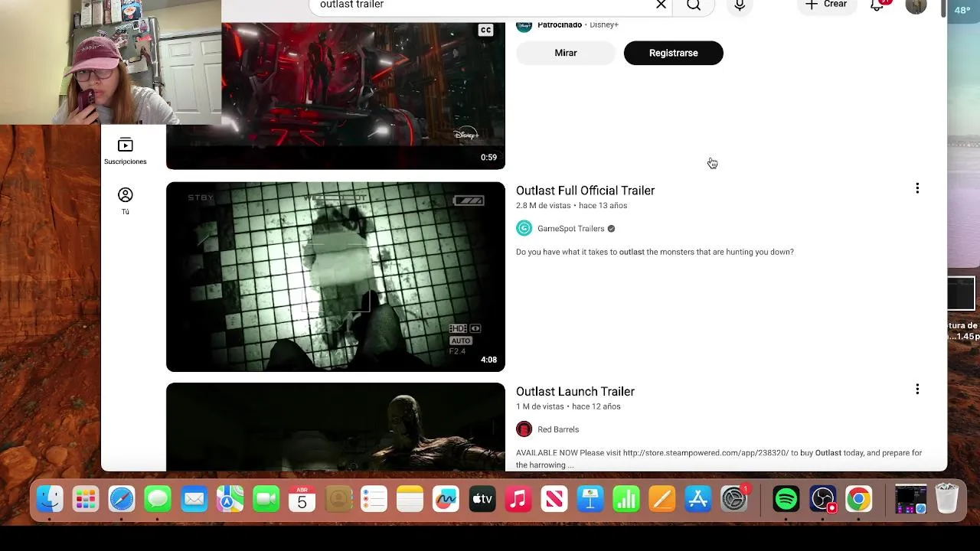Viewport: 980px width, 551px height.
Task: Open Finder in the Dock
Action: [x=50, y=500]
